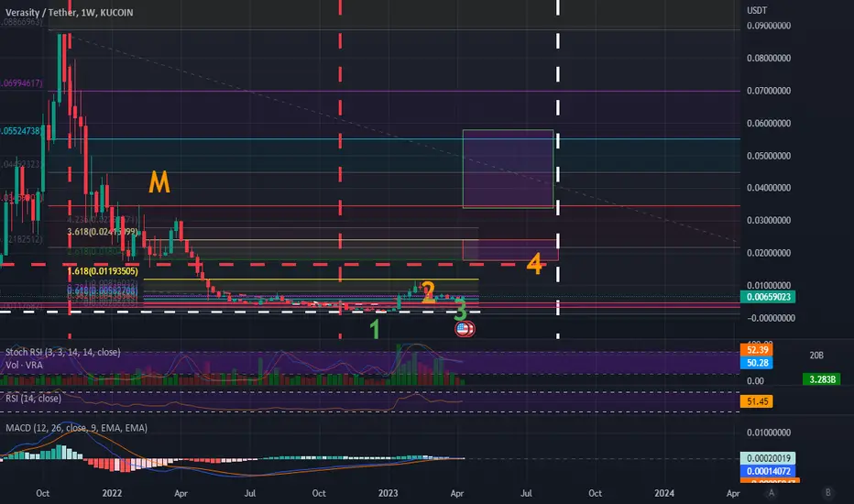Click the green 3.283B volume tag
854x504 pixels.
point(821,379)
